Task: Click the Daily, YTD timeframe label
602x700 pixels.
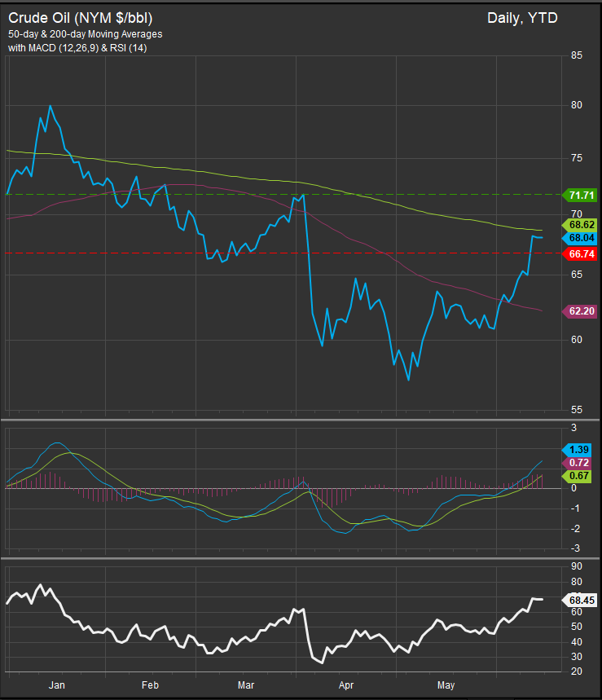Action: [522, 17]
